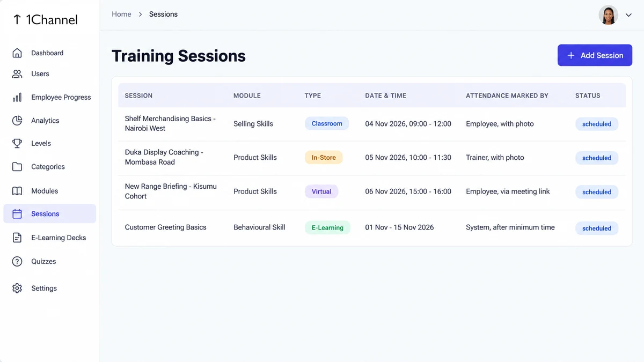Click Product Skills in the New Range Briefing row
The image size is (644, 362).
click(x=255, y=191)
